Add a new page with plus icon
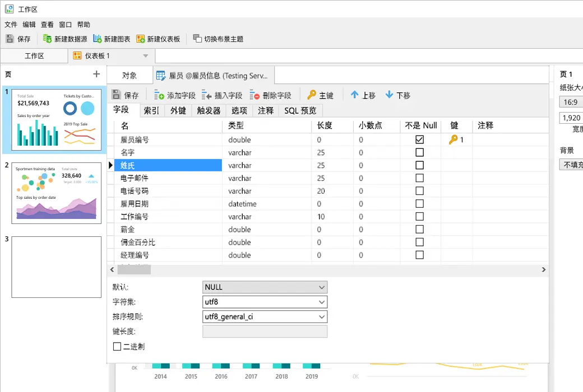 (x=96, y=74)
